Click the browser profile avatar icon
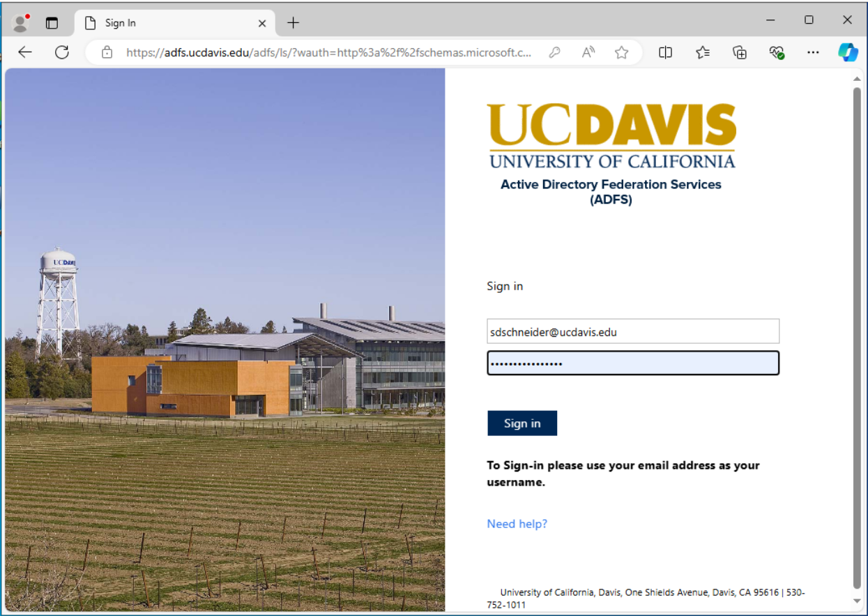 (21, 23)
